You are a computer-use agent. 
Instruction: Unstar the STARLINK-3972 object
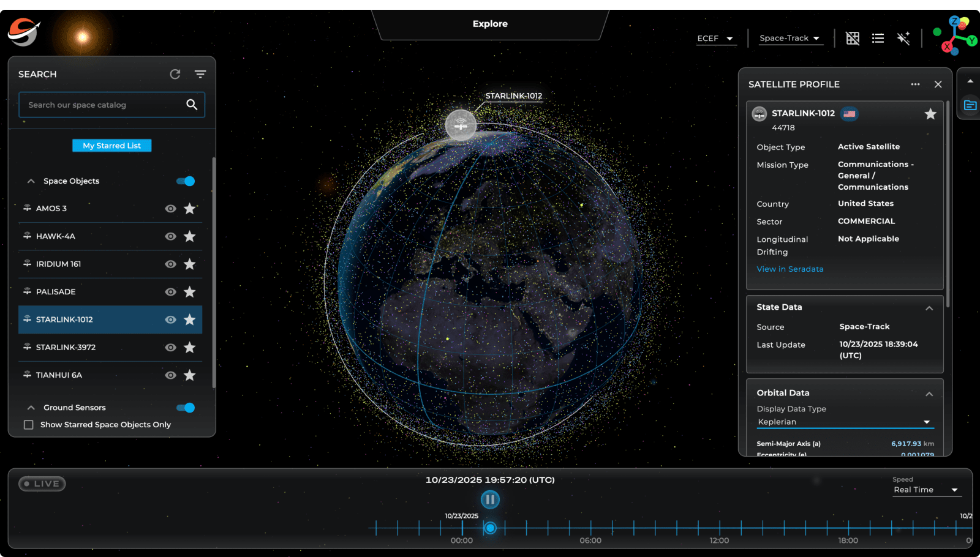click(190, 347)
